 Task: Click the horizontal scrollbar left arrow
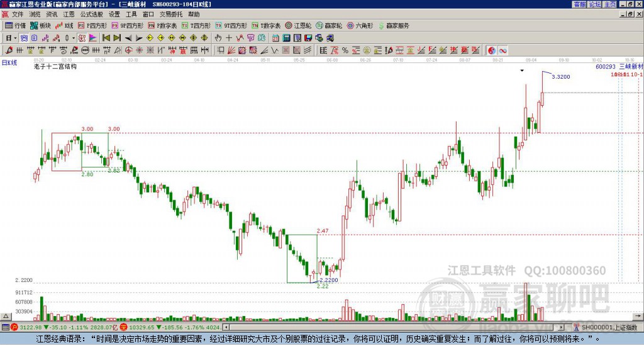226,327
